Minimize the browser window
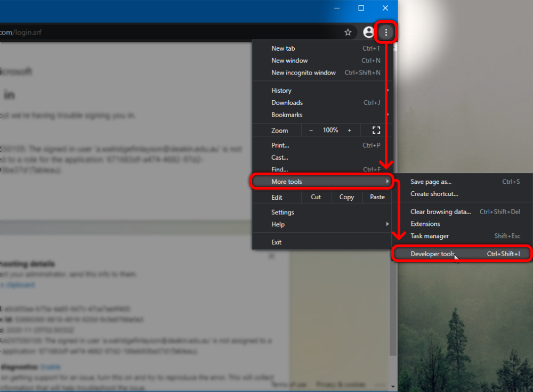 coord(337,8)
